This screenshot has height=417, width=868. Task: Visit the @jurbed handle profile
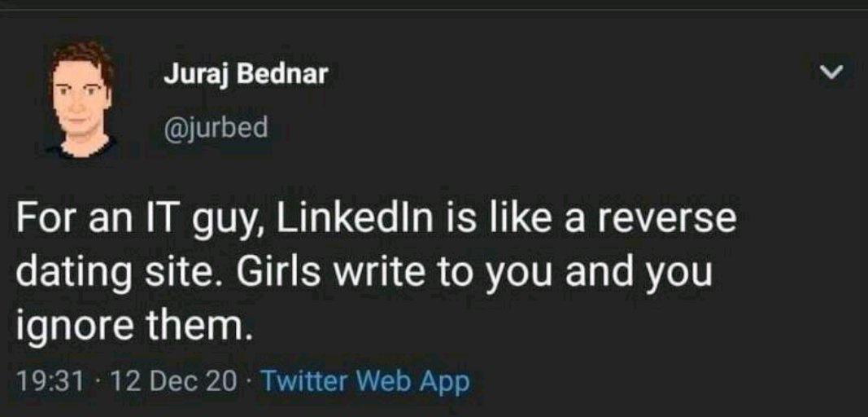tap(216, 129)
